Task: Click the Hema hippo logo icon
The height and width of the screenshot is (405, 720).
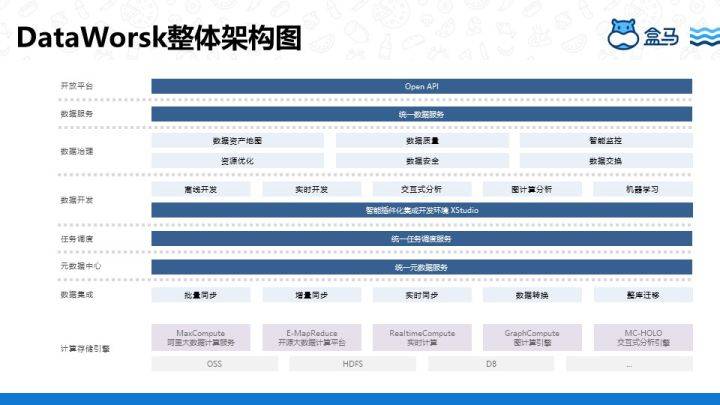Action: (x=627, y=35)
